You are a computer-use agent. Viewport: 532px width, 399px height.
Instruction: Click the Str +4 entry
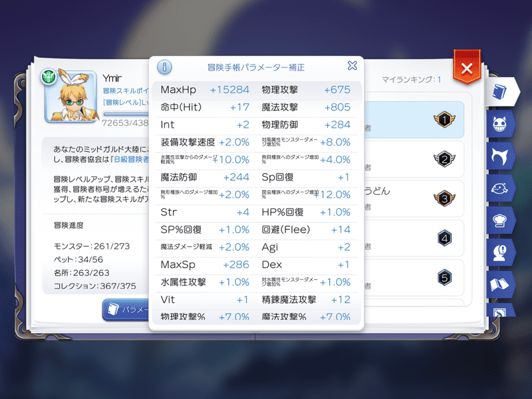click(x=205, y=212)
